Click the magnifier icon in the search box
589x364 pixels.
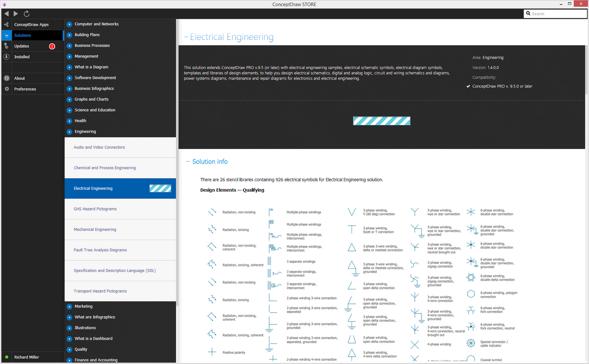point(528,13)
